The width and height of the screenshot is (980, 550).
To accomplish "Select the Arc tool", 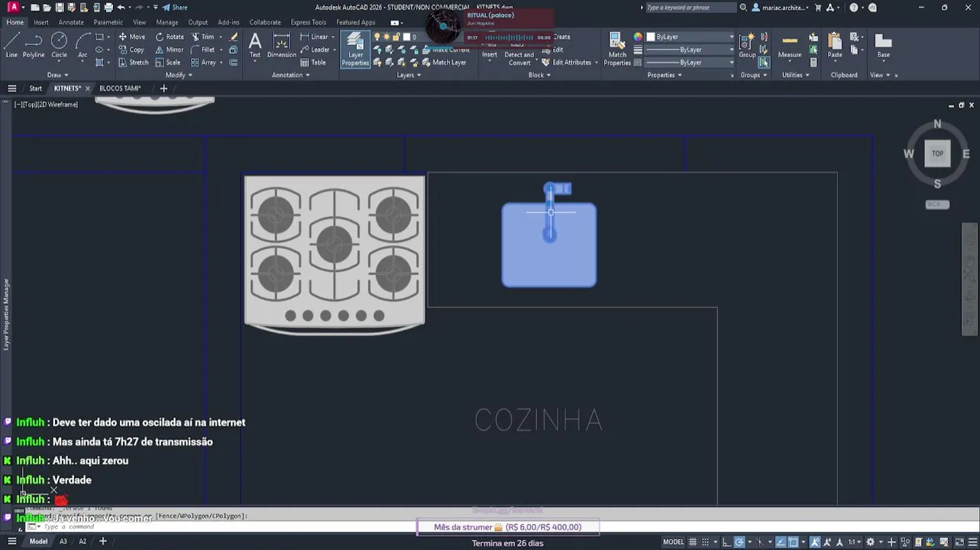I will [x=82, y=45].
